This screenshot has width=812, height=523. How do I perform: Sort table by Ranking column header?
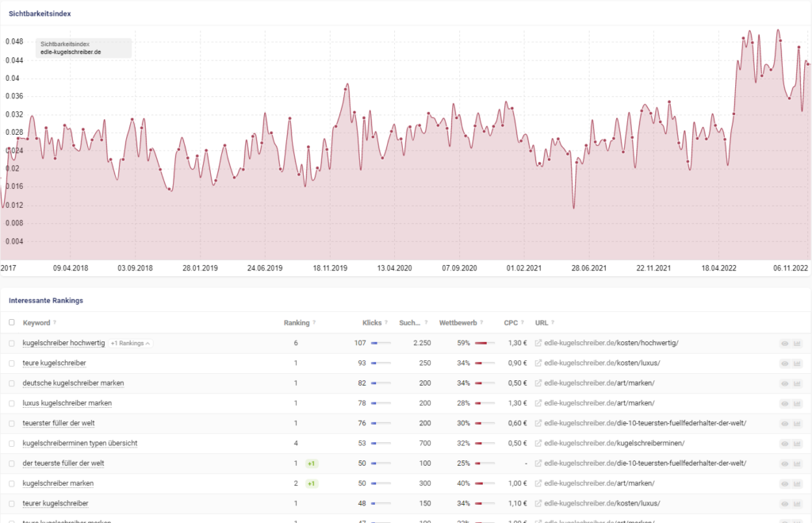point(297,322)
